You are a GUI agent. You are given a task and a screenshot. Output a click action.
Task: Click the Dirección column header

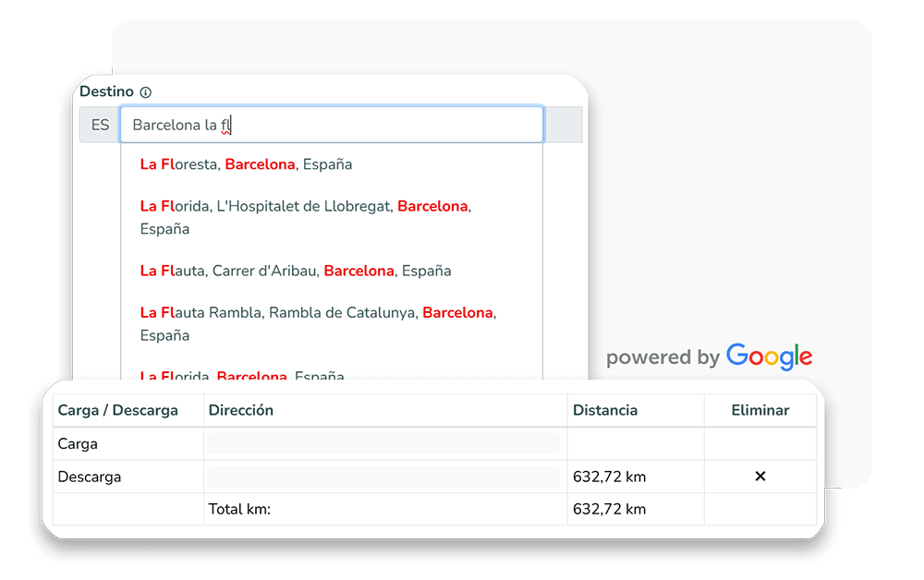(241, 410)
